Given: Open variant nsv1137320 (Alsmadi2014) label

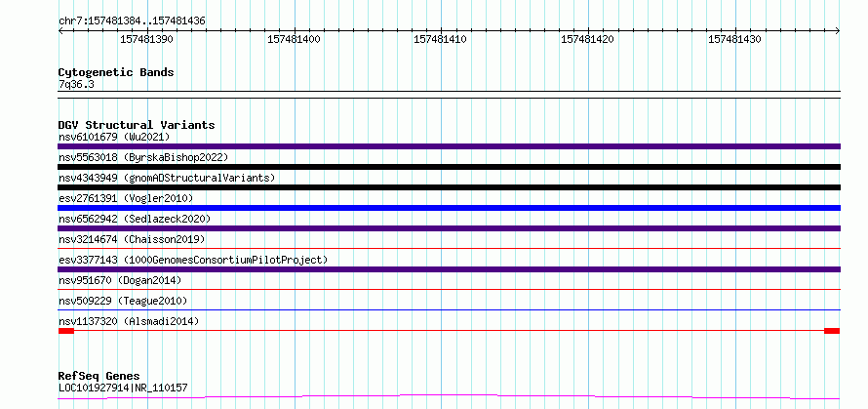Looking at the screenshot, I should (x=129, y=321).
